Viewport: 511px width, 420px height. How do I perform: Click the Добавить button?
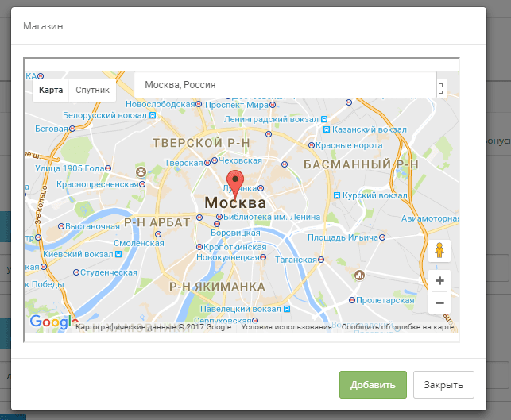click(x=373, y=384)
